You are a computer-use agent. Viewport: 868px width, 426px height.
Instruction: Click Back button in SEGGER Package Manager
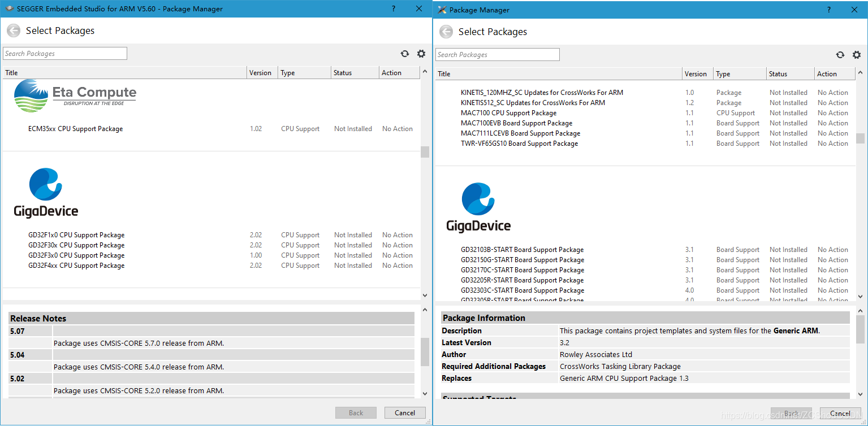356,413
